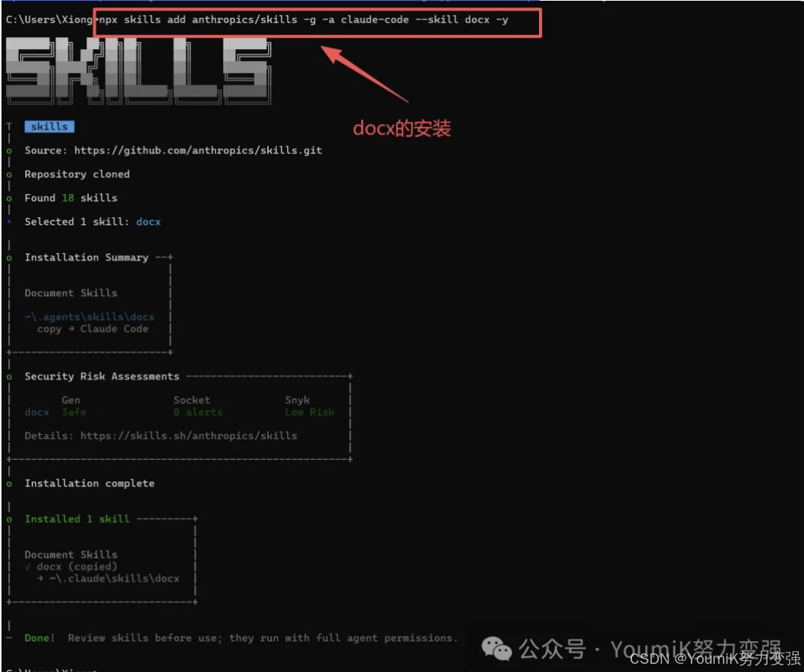The height and width of the screenshot is (672, 804).
Task: Click the '0 alerts' Socket result
Action: click(198, 412)
